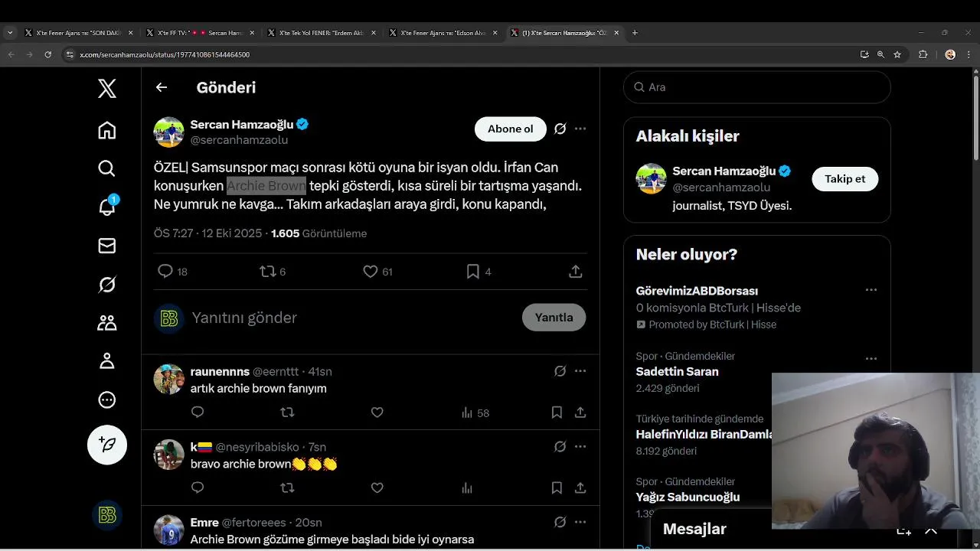Share nesyribabisko comment

tap(580, 487)
